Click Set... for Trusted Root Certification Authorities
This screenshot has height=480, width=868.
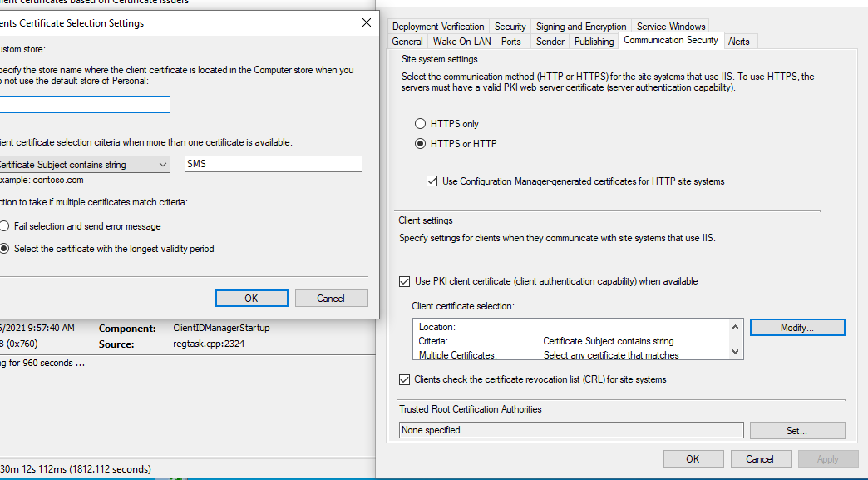click(796, 431)
